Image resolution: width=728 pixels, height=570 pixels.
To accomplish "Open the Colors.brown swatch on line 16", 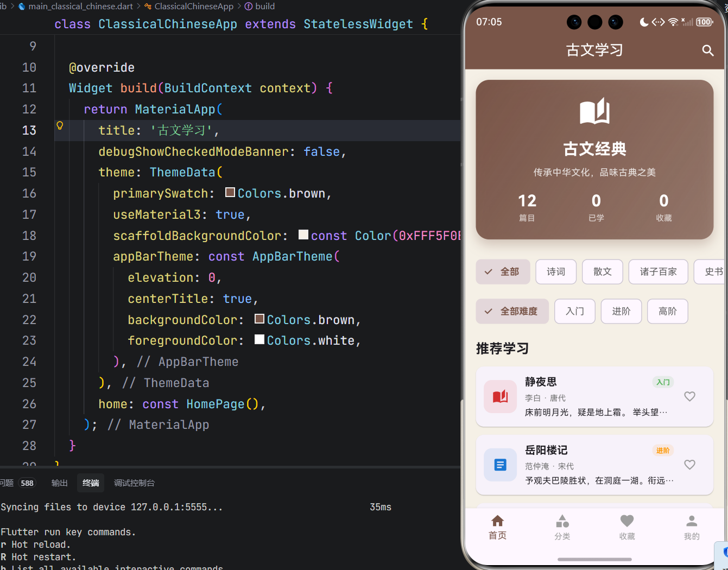I will (x=230, y=192).
